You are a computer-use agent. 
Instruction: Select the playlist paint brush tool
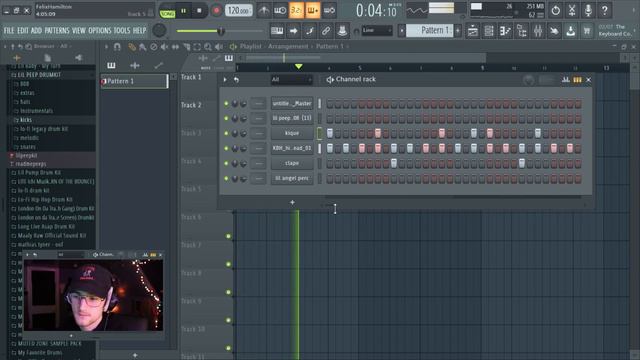[x=142, y=47]
